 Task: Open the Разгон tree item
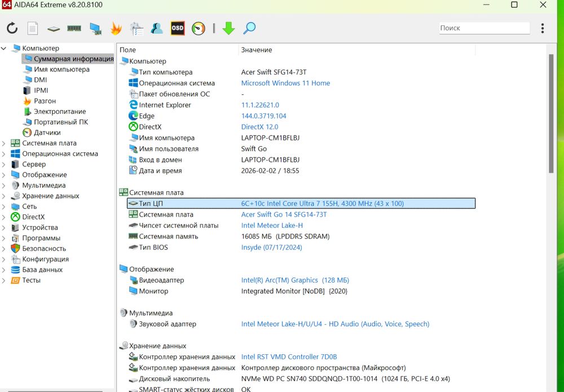click(x=45, y=101)
